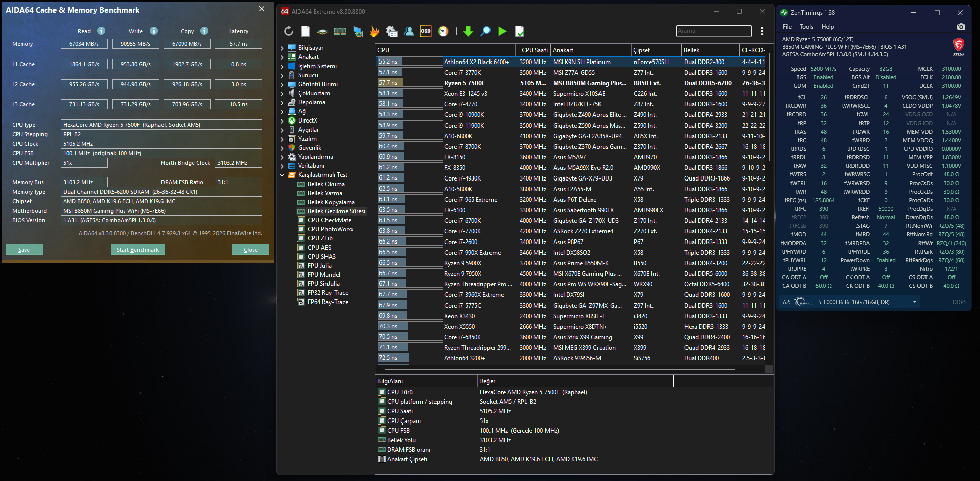Click the camera screenshot icon in ZenTimings
The width and height of the screenshot is (980, 481).
point(961,27)
